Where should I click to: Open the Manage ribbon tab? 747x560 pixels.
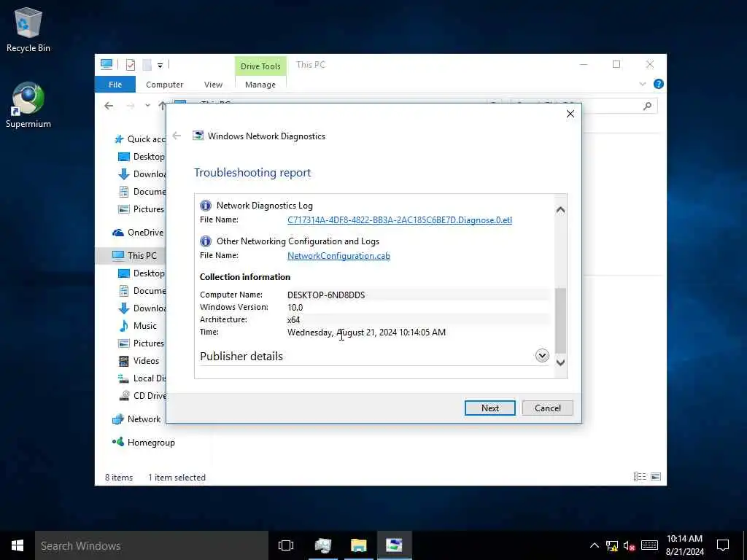coord(260,85)
